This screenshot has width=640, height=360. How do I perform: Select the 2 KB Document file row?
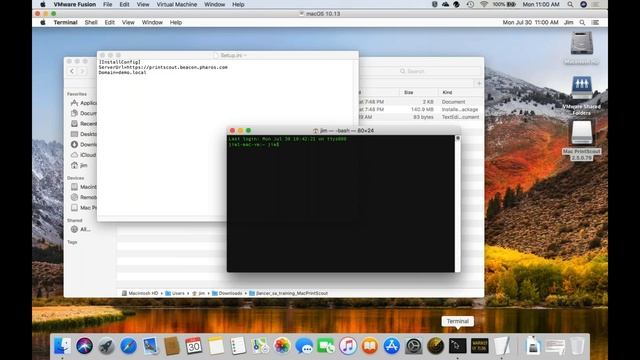(421, 102)
